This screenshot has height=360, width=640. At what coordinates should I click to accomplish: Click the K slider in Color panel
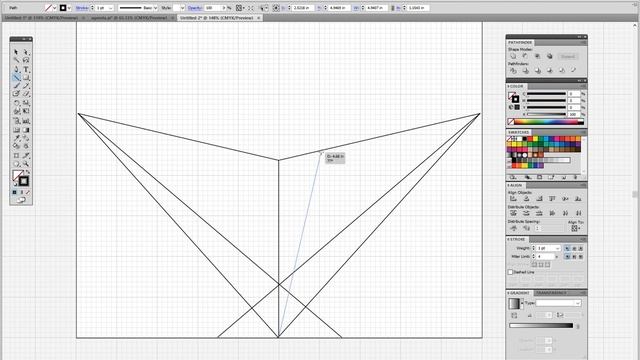(547, 114)
